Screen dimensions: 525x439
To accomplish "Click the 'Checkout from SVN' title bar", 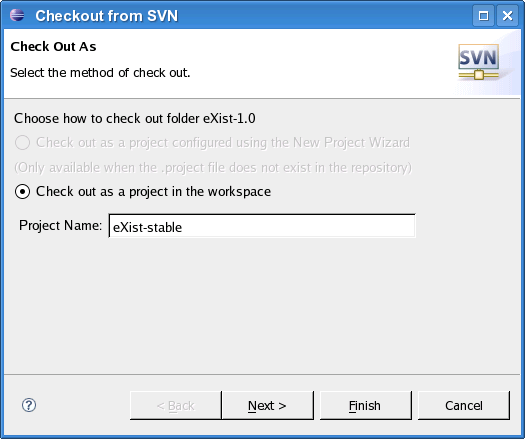I will [x=106, y=16].
